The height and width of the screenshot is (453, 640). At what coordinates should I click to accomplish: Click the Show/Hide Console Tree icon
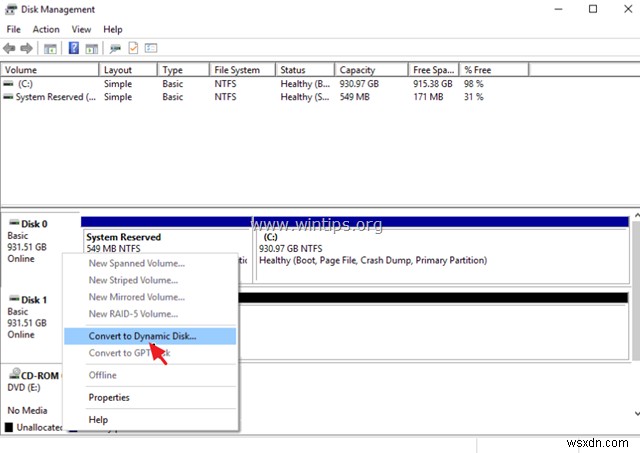50,49
